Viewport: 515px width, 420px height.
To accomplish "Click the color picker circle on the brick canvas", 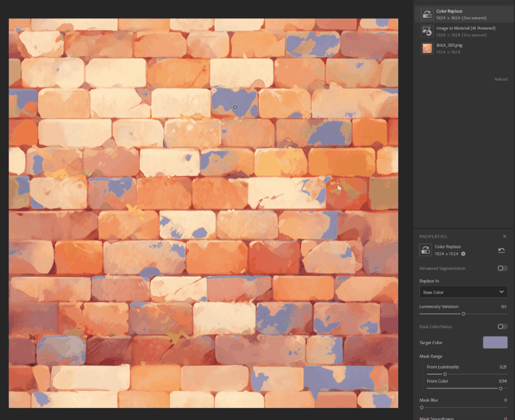I will click(x=235, y=107).
